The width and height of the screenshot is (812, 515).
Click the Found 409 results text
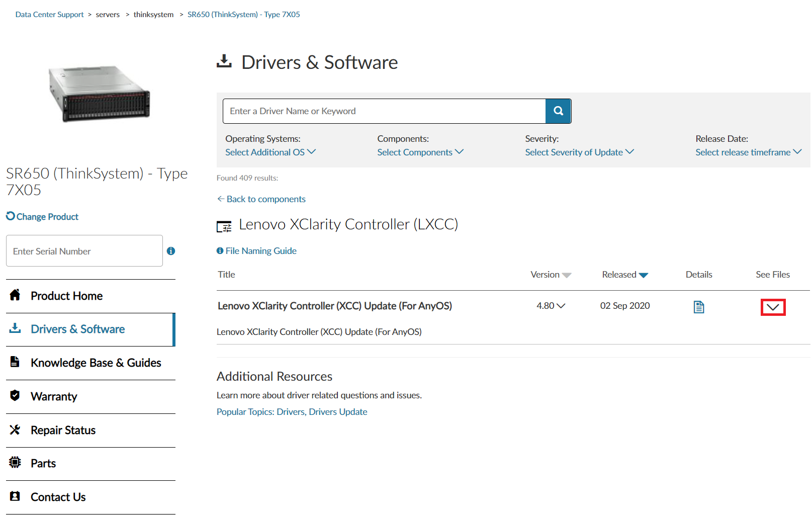click(x=247, y=178)
